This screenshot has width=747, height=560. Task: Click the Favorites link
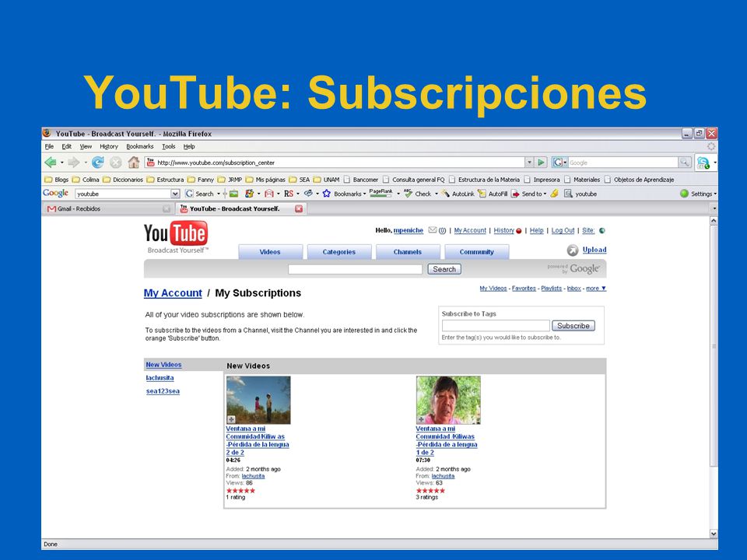point(524,288)
